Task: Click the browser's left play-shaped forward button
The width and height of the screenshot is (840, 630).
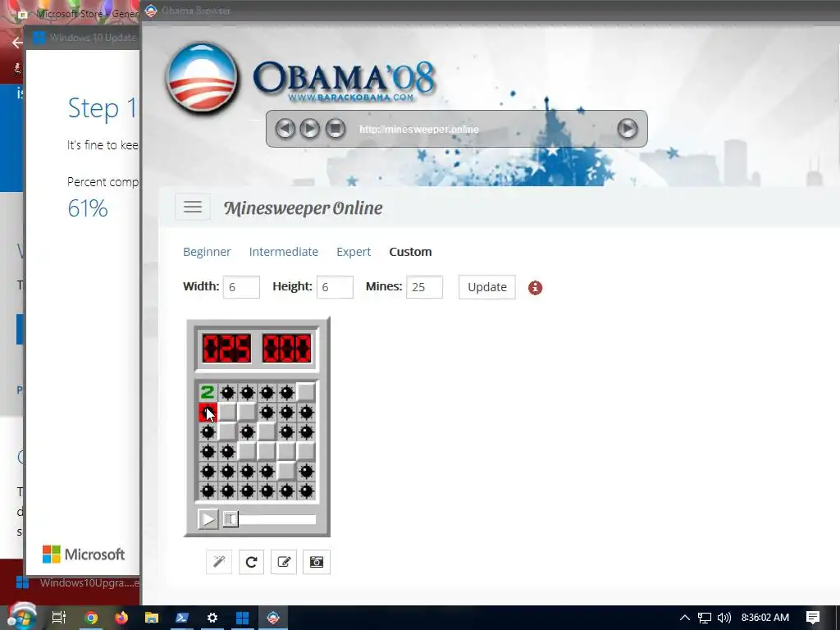Action: pos(309,129)
